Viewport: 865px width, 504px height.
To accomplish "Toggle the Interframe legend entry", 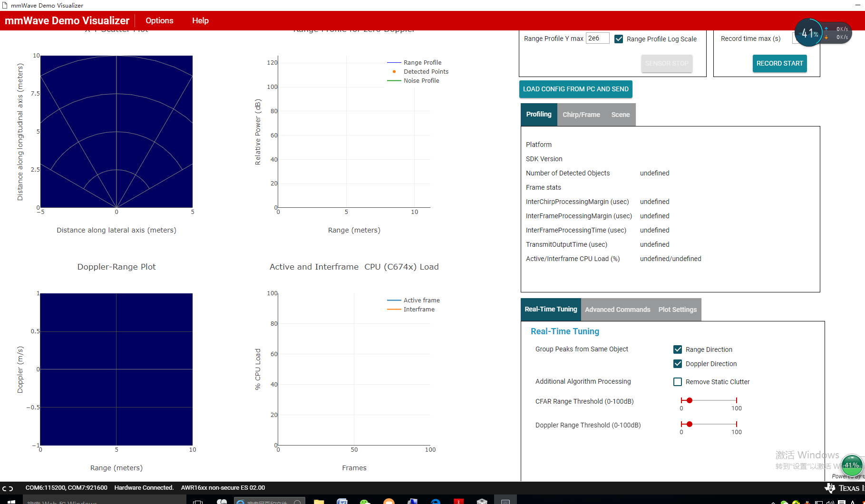I will (411, 309).
